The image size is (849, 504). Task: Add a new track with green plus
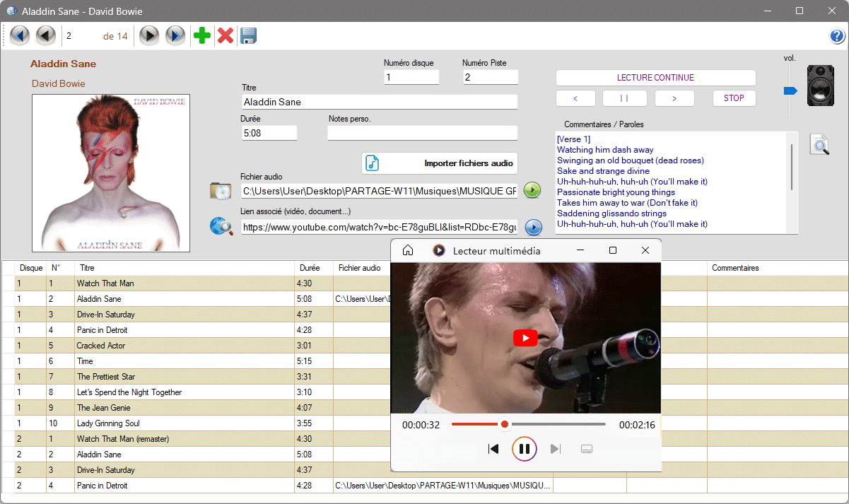click(202, 35)
